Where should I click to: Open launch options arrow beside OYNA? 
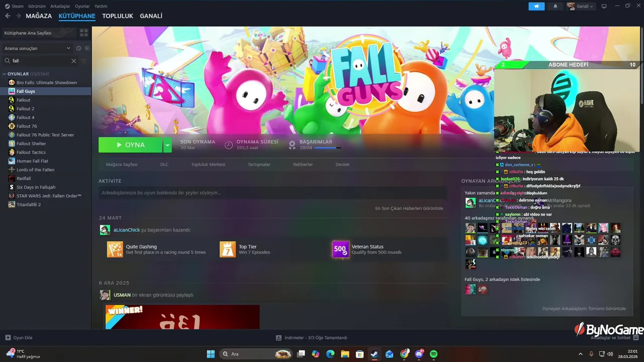[168, 145]
